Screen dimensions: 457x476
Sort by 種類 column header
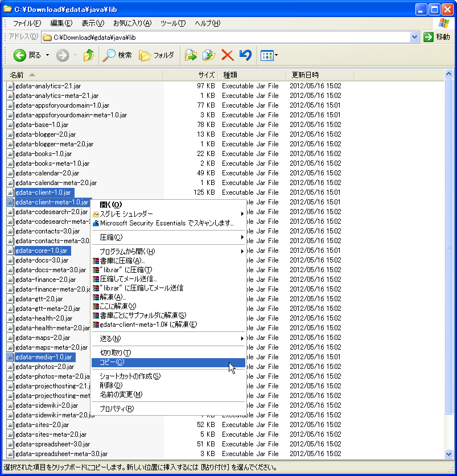pos(252,75)
